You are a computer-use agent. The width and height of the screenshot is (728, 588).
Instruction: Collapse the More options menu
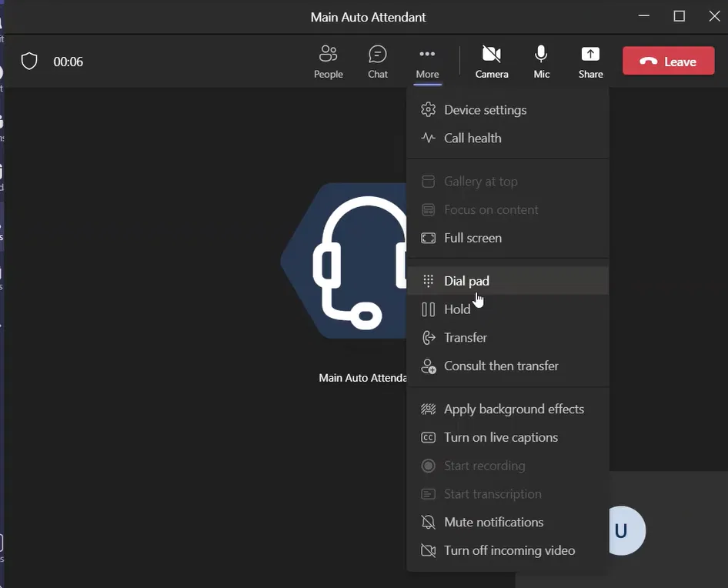click(x=427, y=62)
